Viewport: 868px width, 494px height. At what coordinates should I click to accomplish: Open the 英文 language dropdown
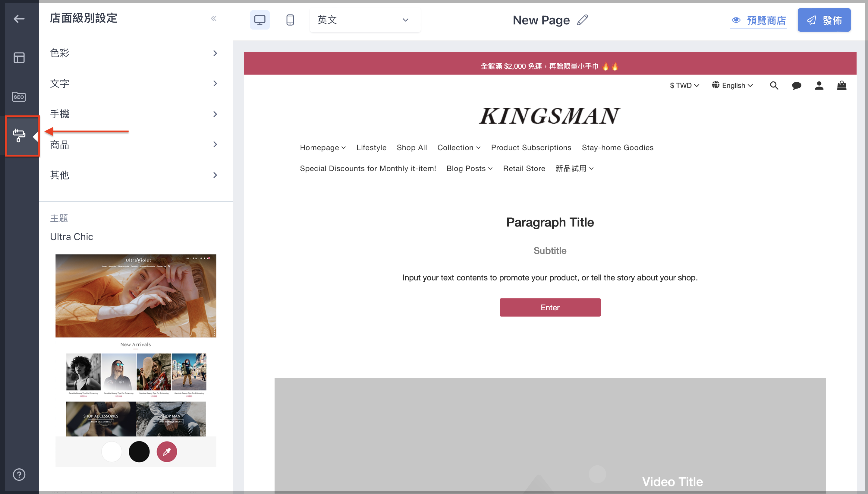(365, 20)
